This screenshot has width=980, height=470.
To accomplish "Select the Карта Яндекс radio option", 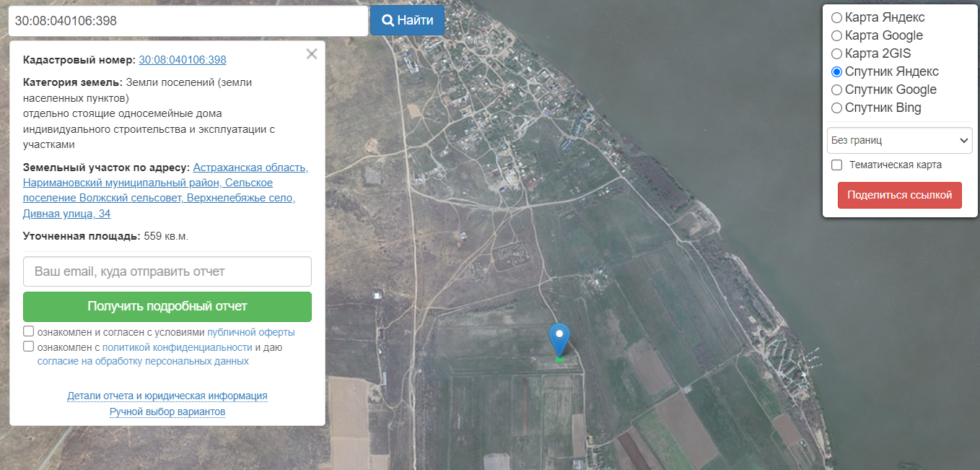I will coord(836,17).
